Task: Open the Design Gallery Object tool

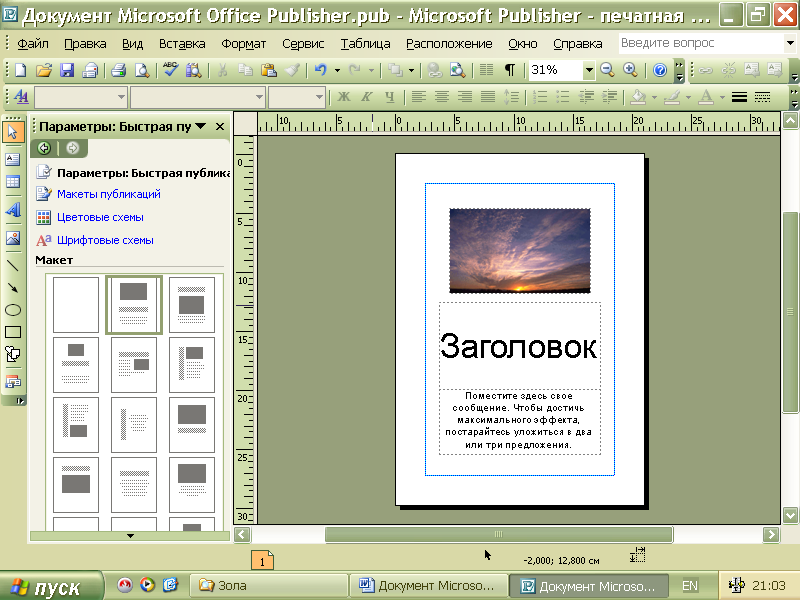Action: 13,382
